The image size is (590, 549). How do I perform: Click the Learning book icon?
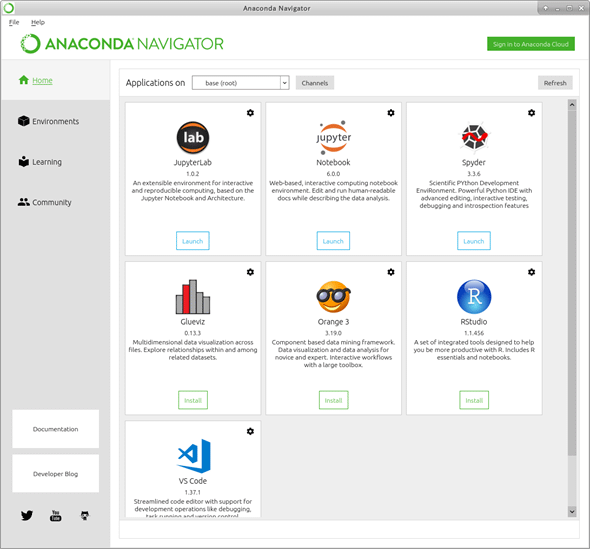[24, 161]
